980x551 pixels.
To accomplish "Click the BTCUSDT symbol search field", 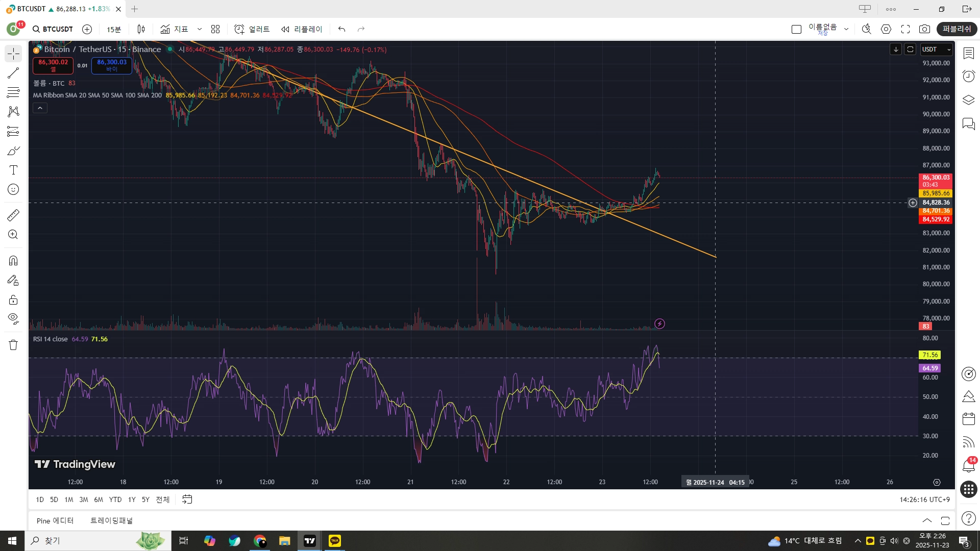I will click(53, 29).
